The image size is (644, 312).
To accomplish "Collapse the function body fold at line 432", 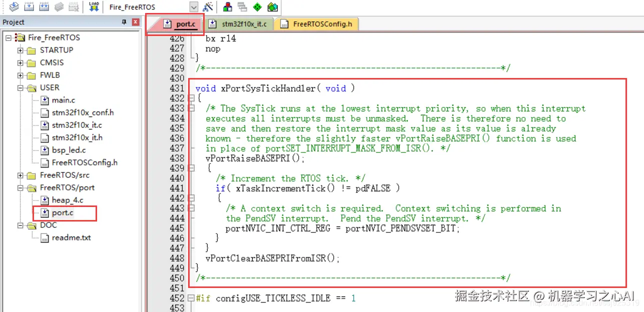I will tap(191, 98).
